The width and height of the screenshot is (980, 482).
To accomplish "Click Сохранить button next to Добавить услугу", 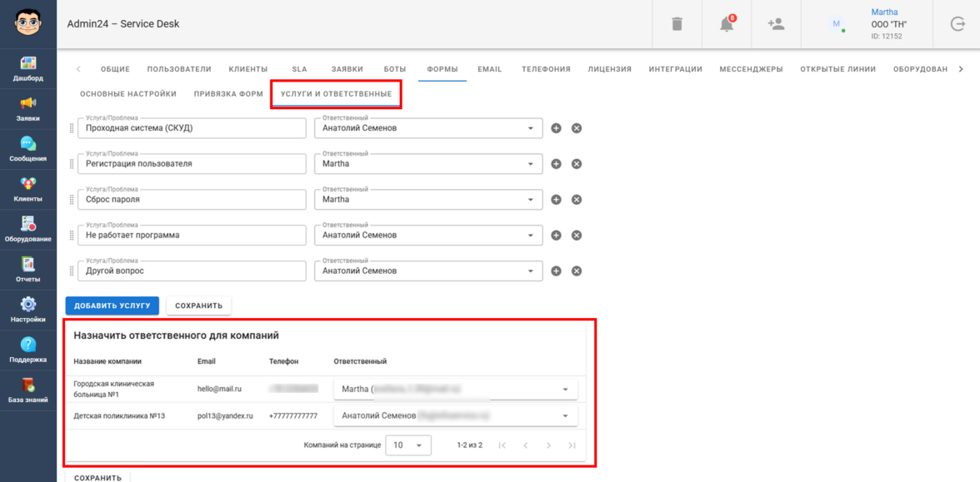I will [x=198, y=306].
